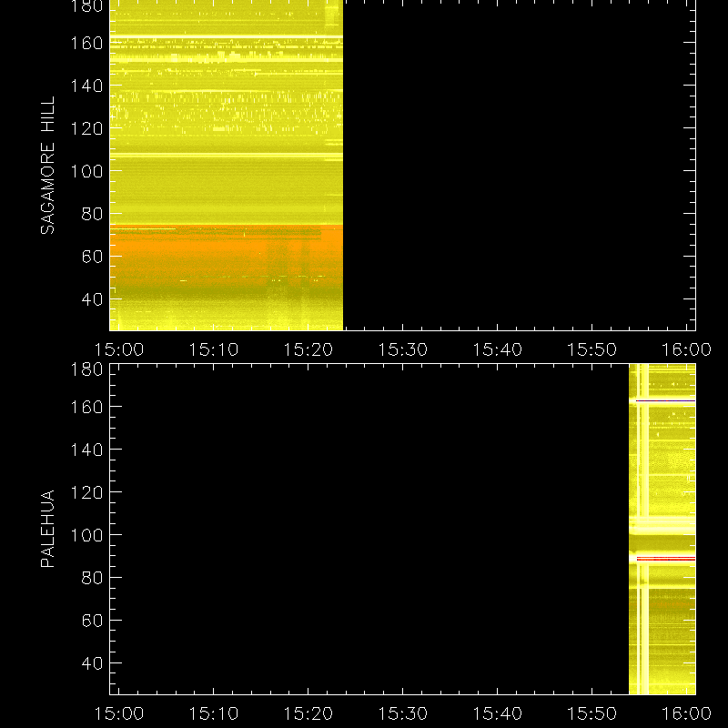728x728 pixels.
Task: Click the 15:40 time label under Palehua plot
Action: coord(497,713)
